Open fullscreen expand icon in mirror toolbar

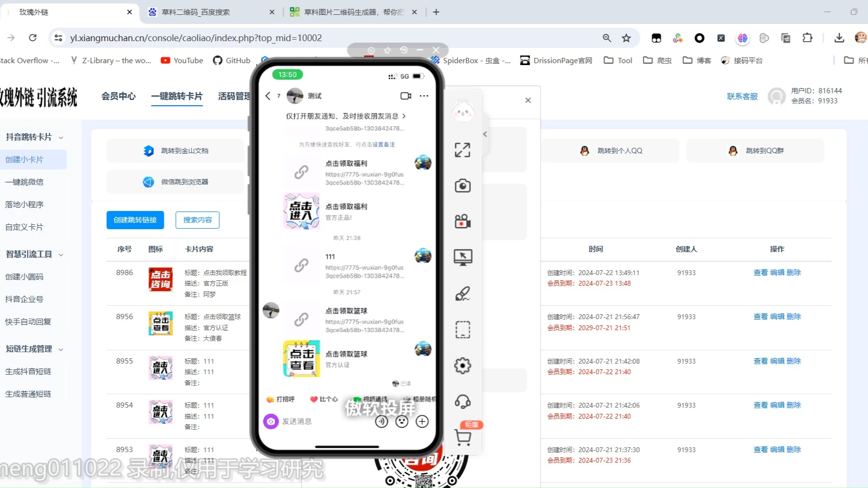(462, 150)
